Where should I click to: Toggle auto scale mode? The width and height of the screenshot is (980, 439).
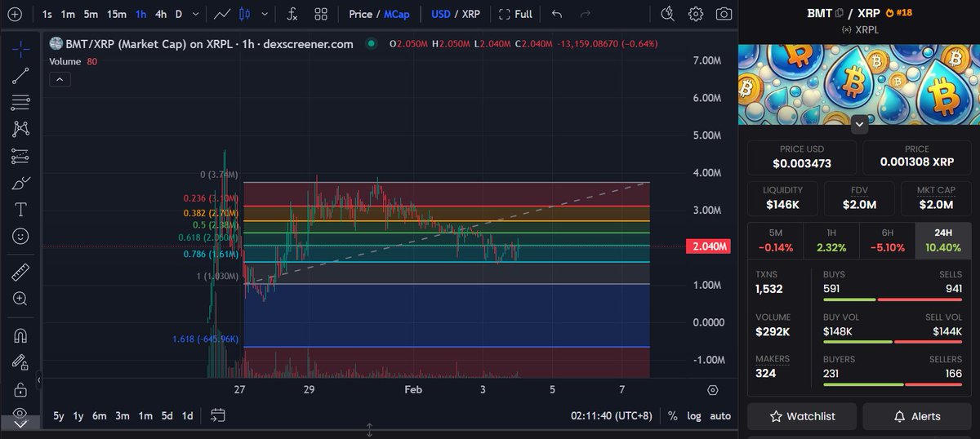[719, 415]
